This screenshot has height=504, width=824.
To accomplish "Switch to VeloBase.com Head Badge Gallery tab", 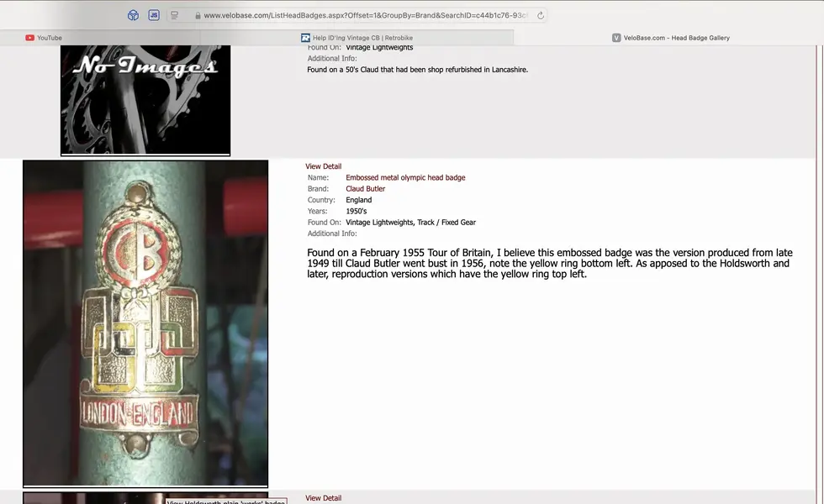I will pyautogui.click(x=668, y=38).
